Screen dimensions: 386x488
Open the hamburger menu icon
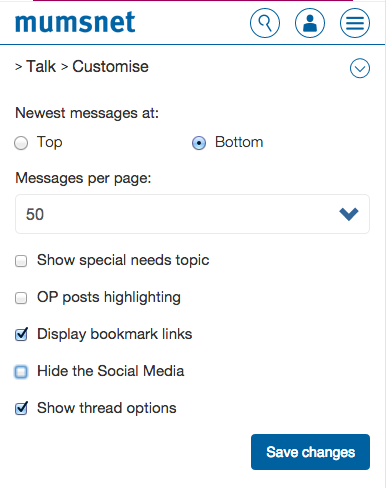(x=355, y=23)
